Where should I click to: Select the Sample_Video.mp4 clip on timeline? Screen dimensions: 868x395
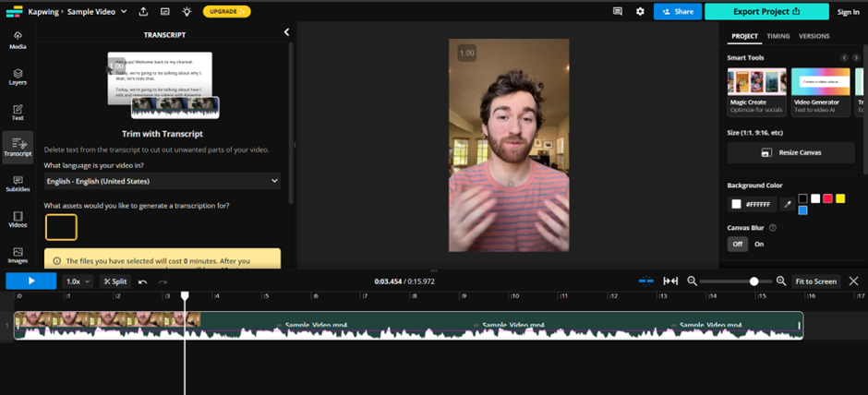click(408, 325)
